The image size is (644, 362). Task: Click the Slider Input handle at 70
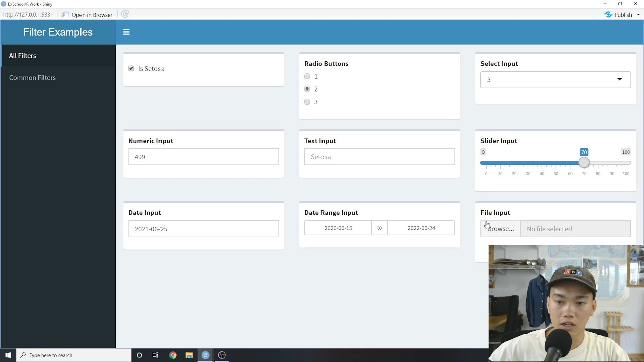click(x=584, y=163)
